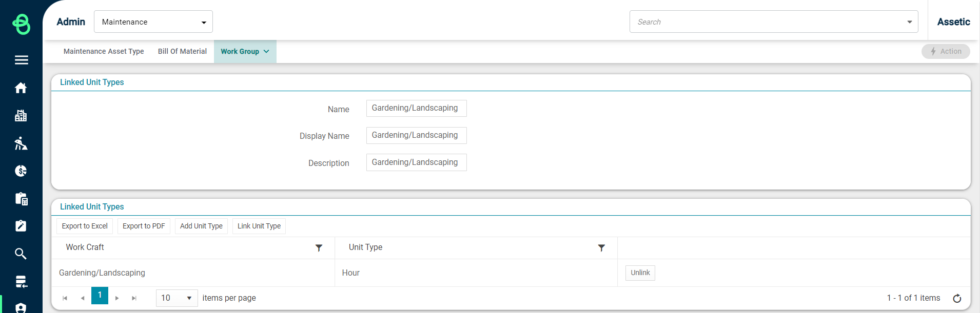Go to the first page of grid
The width and height of the screenshot is (980, 313).
(x=65, y=298)
